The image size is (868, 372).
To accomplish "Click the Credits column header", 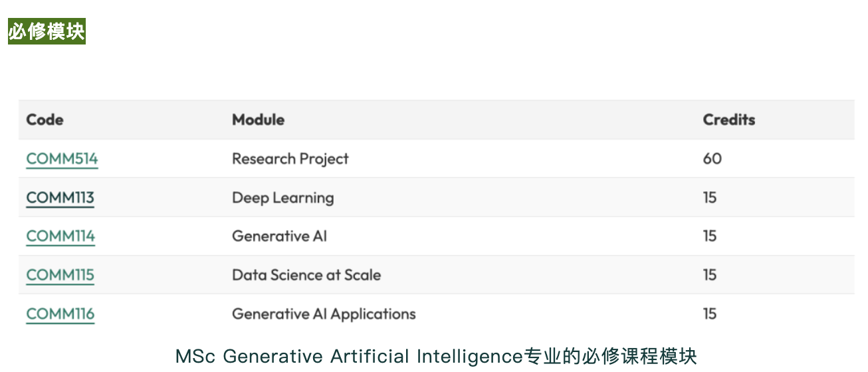I will click(728, 120).
